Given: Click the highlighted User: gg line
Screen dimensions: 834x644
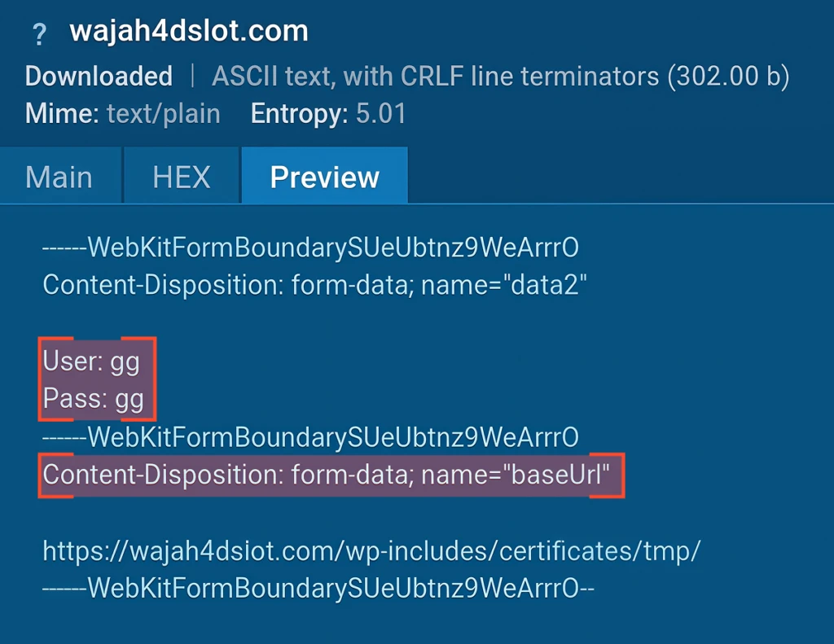Looking at the screenshot, I should (x=91, y=361).
